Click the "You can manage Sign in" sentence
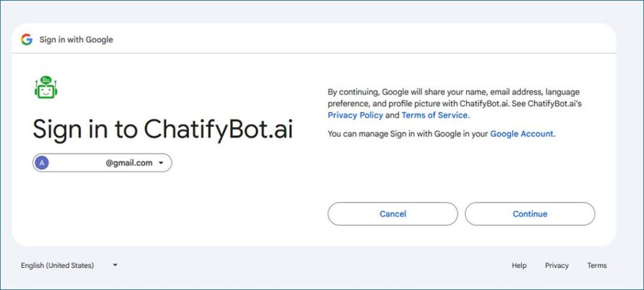Viewport: 644px width, 290px height. 408,133
